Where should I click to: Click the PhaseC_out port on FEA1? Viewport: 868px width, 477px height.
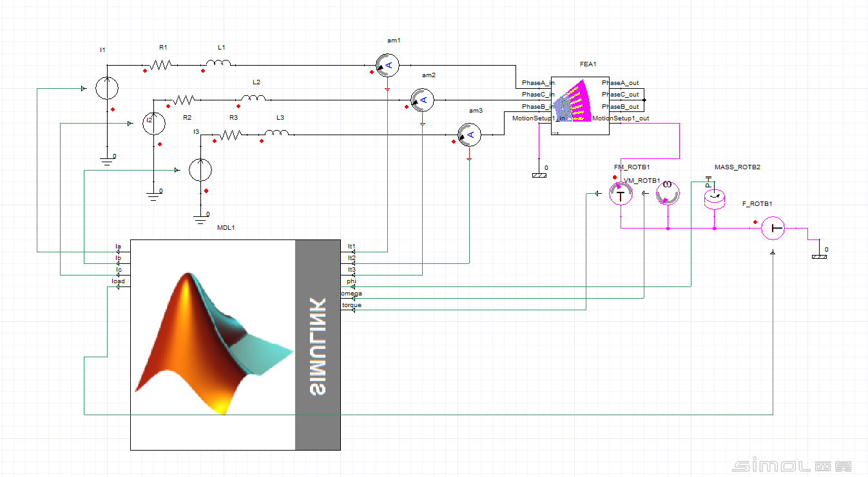(621, 95)
